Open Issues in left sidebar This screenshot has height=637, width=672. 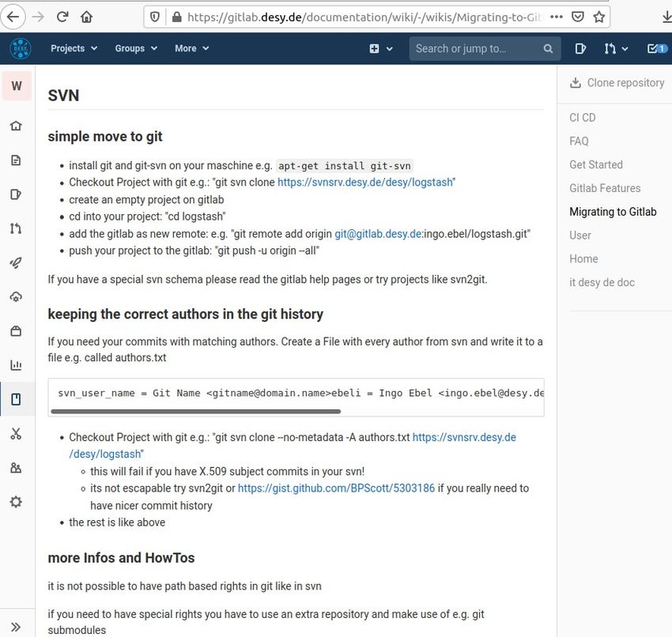[16, 194]
